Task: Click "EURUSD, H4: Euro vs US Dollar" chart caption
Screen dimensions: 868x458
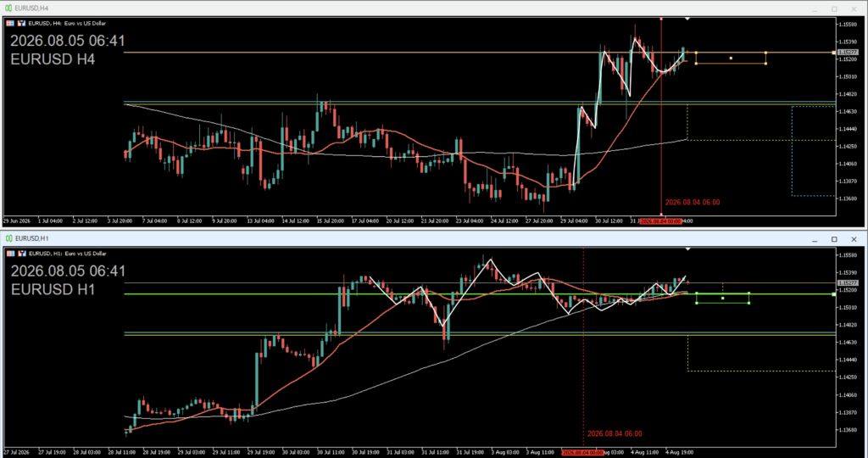Action: 67,23
